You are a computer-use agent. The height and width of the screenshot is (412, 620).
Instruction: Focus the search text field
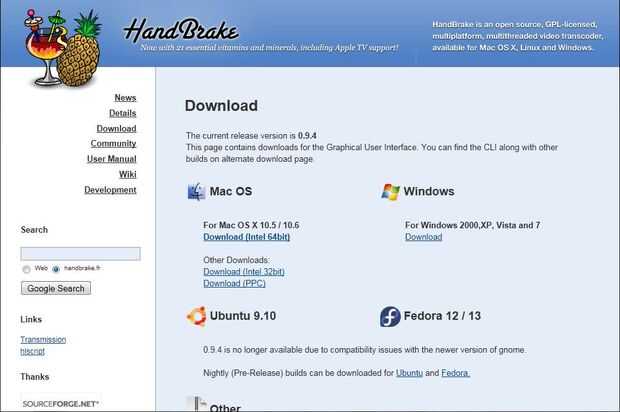coord(80,254)
